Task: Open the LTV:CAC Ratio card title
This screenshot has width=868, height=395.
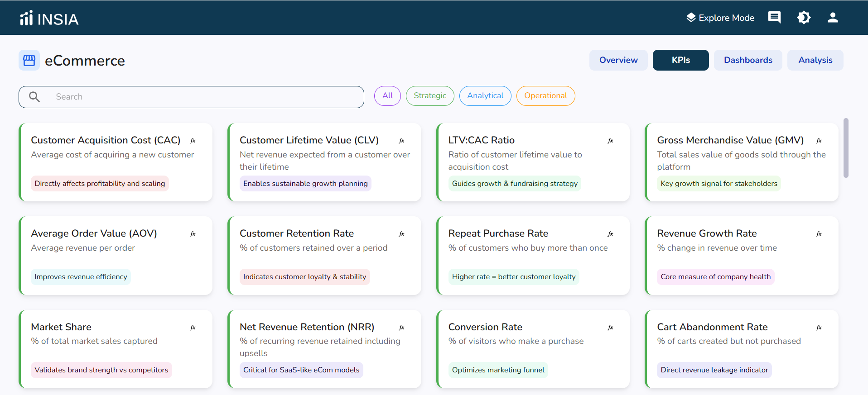Action: 482,140
